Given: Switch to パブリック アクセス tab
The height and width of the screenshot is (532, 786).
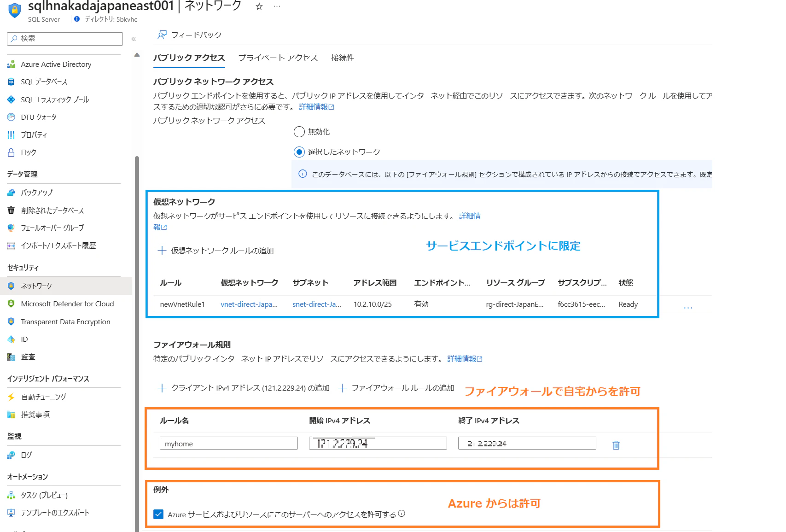Looking at the screenshot, I should click(x=189, y=58).
